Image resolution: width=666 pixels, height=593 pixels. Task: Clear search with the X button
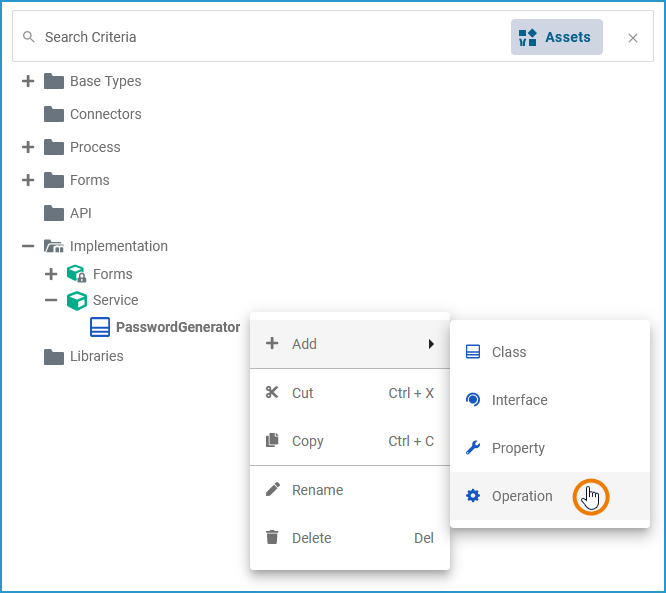click(633, 38)
